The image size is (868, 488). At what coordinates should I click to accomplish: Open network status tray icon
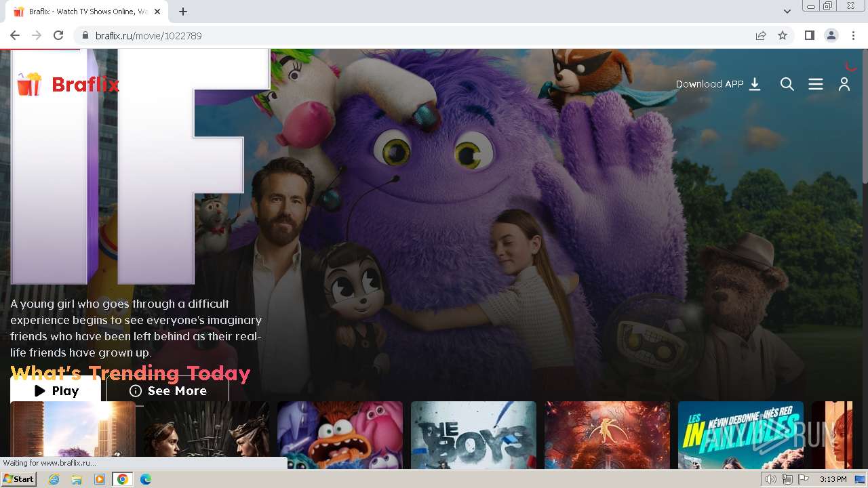pos(787,479)
